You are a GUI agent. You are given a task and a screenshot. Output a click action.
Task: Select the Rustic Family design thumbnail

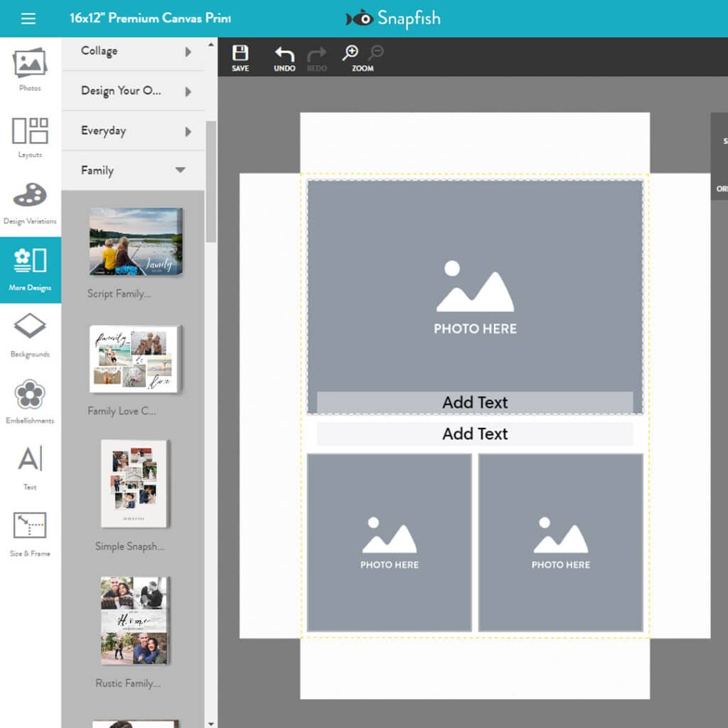pyautogui.click(x=135, y=621)
